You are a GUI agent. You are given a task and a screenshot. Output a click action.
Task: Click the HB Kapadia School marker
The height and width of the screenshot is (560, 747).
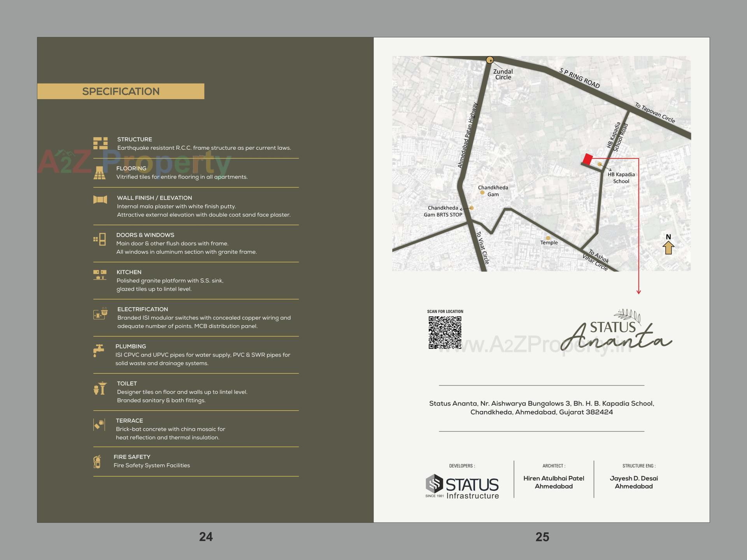[x=599, y=164]
